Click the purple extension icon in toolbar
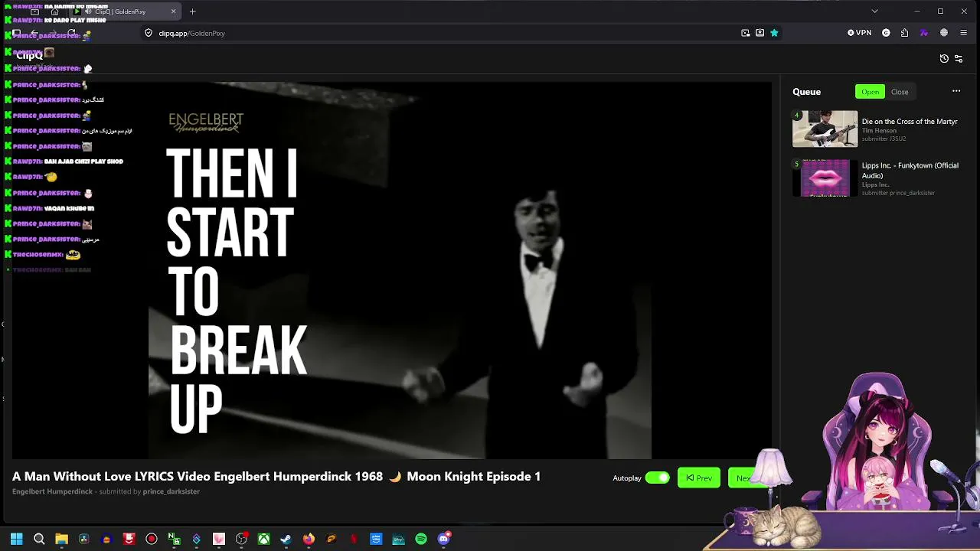The width and height of the screenshot is (980, 551). click(923, 33)
